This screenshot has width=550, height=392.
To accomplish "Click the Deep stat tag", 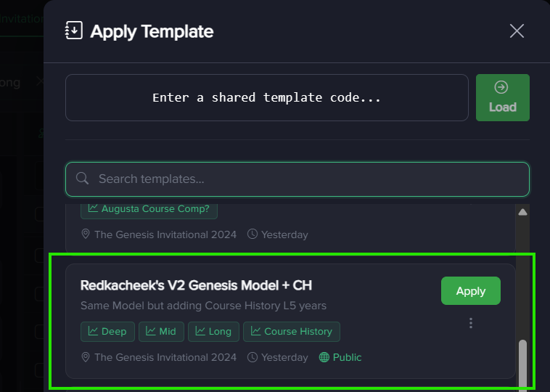I will coord(107,331).
